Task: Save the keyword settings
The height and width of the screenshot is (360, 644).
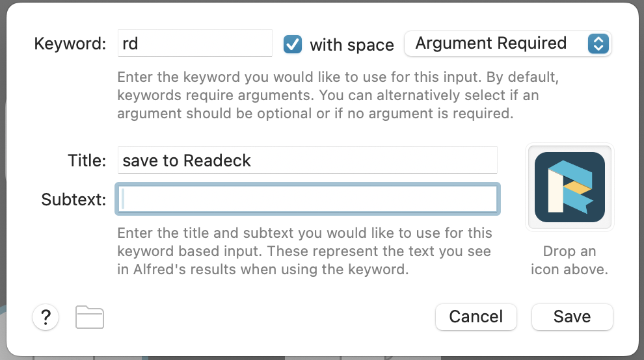Action: click(572, 317)
